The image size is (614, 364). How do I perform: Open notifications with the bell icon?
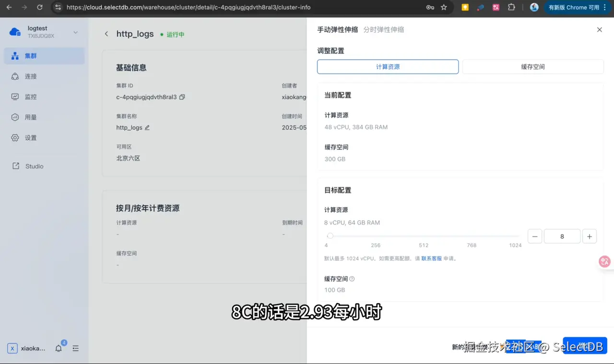[58, 349]
